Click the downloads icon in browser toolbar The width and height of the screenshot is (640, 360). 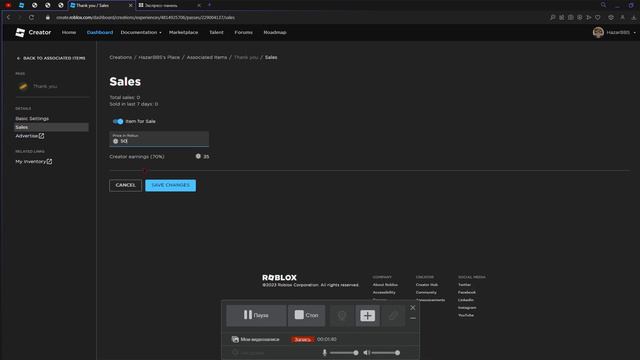pos(634,18)
